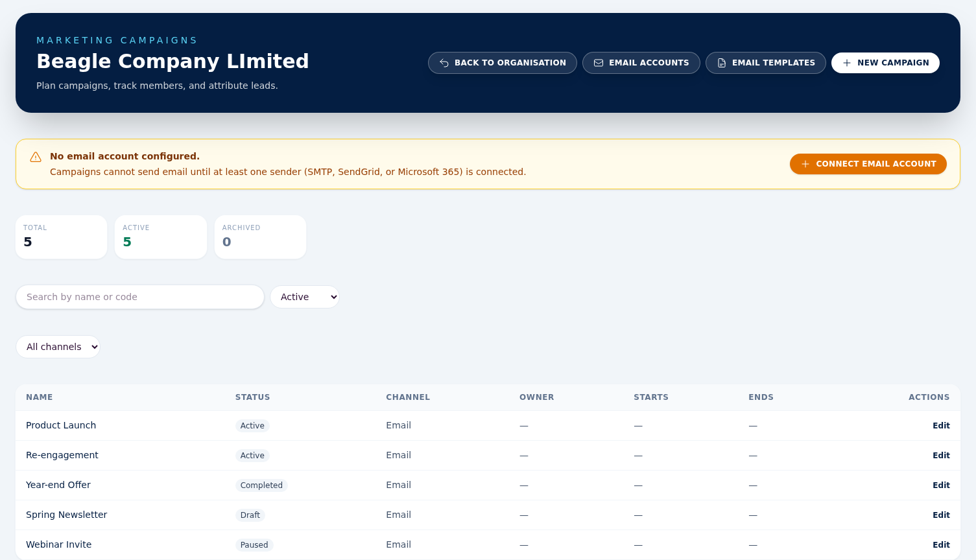Image resolution: width=976 pixels, height=560 pixels.
Task: Click the Product Launch campaign name
Action: point(61,425)
